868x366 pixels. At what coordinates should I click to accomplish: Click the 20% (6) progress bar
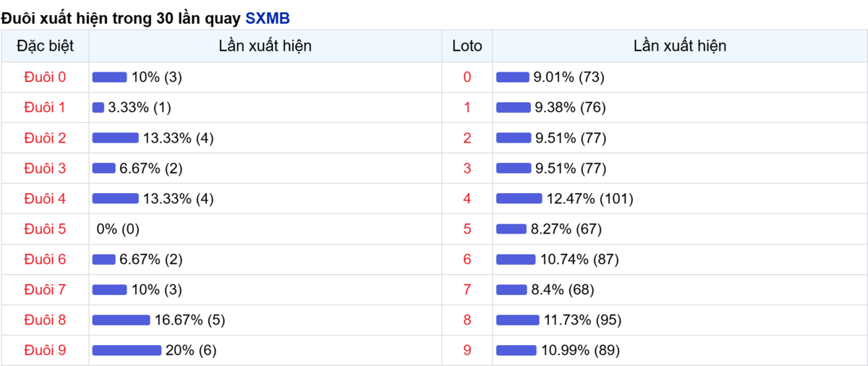tap(127, 350)
